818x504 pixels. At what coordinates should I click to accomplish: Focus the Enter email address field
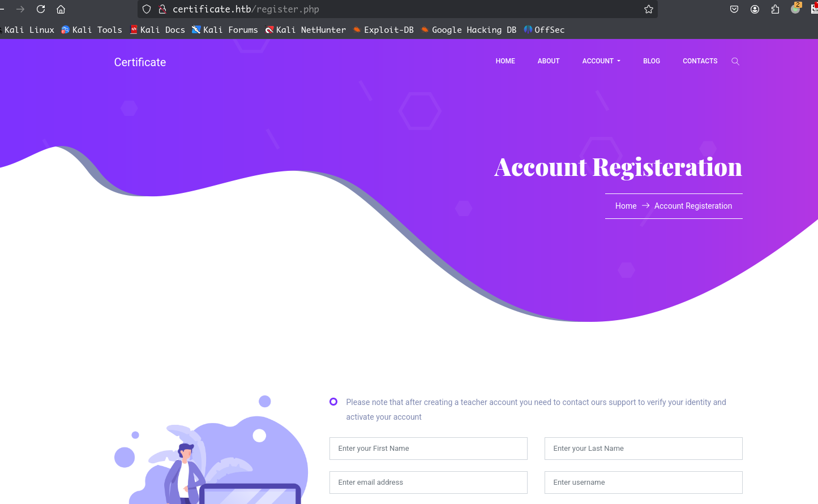pos(429,483)
